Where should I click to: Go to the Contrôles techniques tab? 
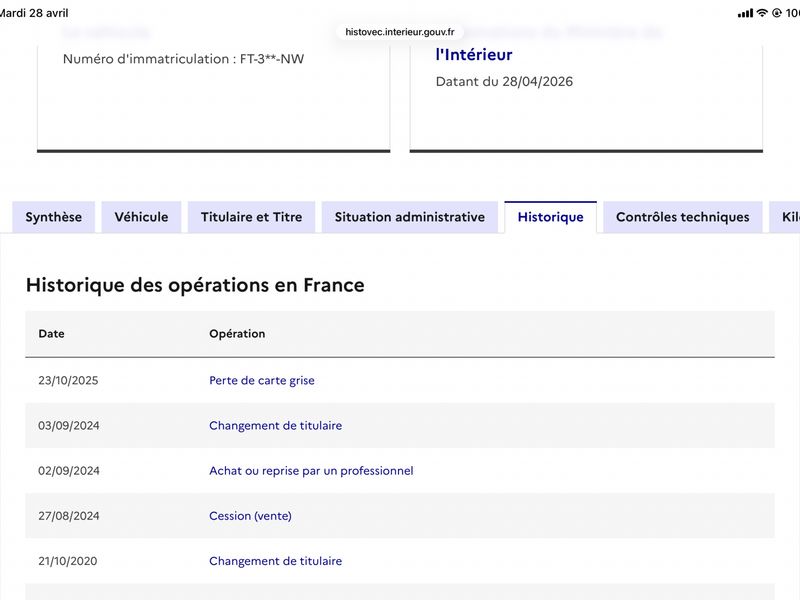click(x=683, y=217)
